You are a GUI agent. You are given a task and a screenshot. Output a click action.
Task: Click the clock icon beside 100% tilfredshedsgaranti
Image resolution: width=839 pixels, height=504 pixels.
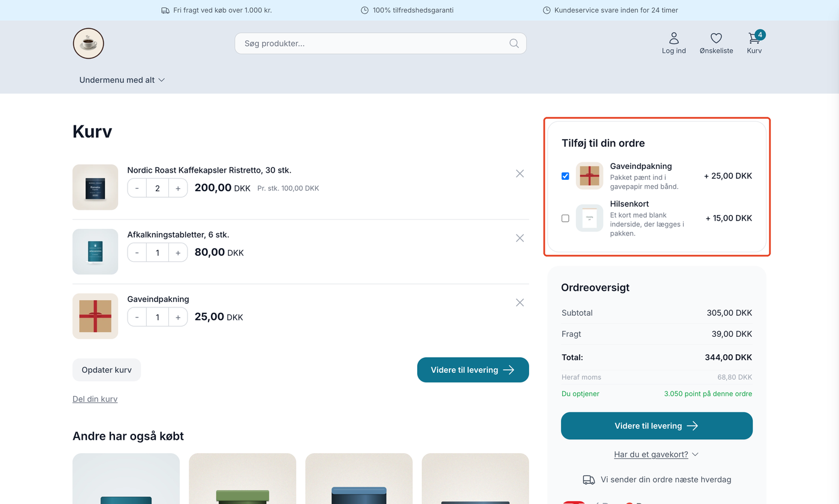(365, 10)
